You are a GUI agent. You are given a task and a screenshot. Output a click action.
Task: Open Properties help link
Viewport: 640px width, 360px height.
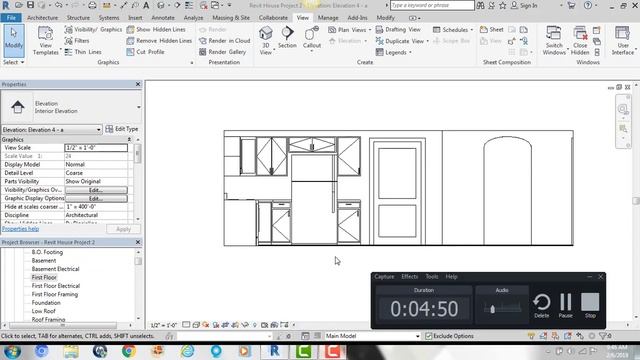[x=20, y=229]
